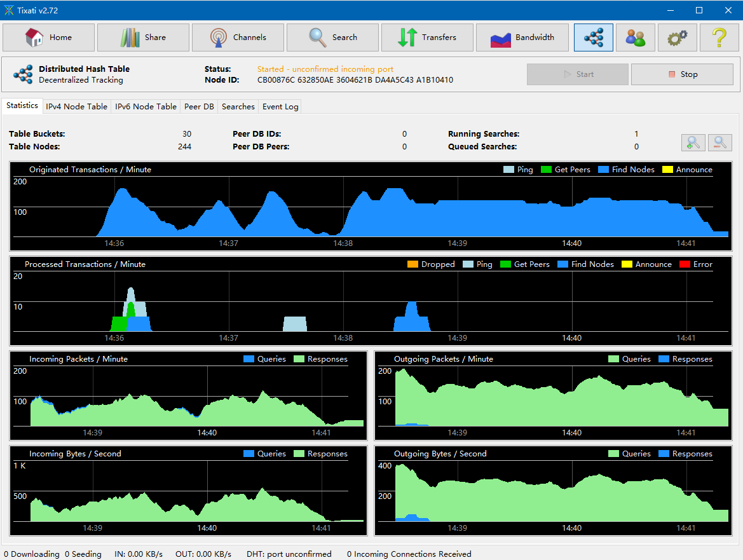Viewport: 743px width, 560px height.
Task: Zoom out the graphs with magnifier minus
Action: pyautogui.click(x=720, y=142)
